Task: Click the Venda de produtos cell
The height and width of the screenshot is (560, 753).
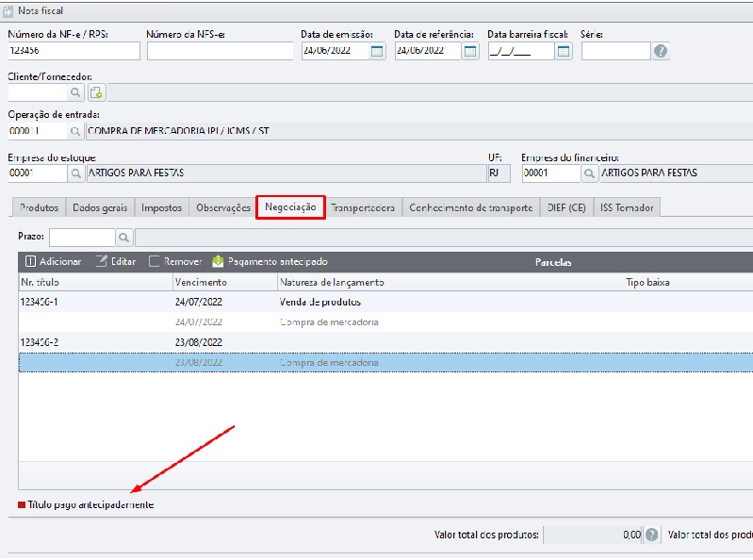Action: pyautogui.click(x=320, y=302)
